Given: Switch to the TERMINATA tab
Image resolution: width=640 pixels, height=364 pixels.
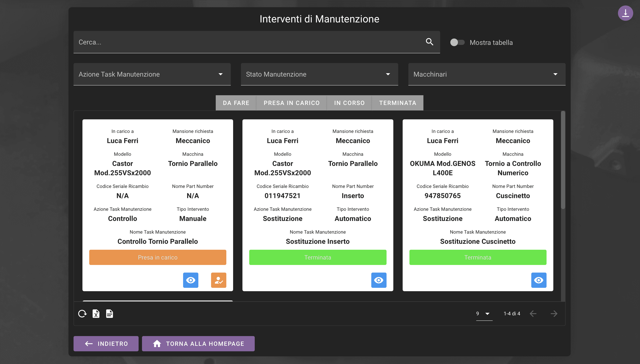Looking at the screenshot, I should pyautogui.click(x=398, y=103).
